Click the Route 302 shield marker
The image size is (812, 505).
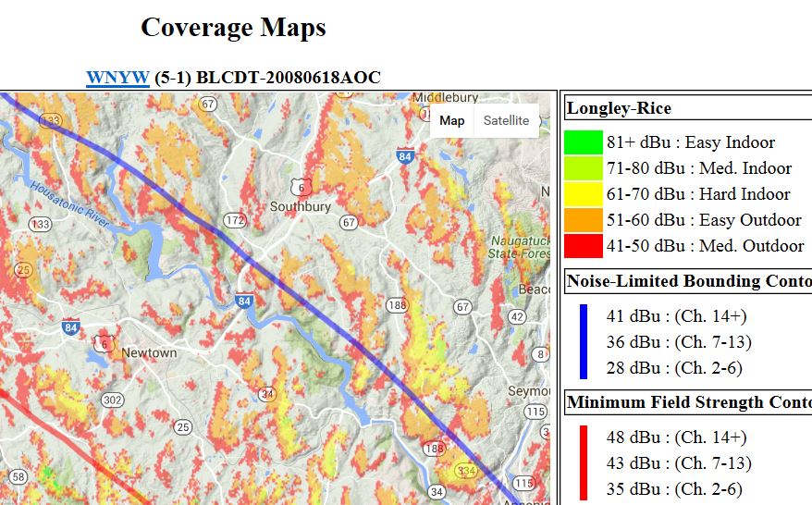113,400
